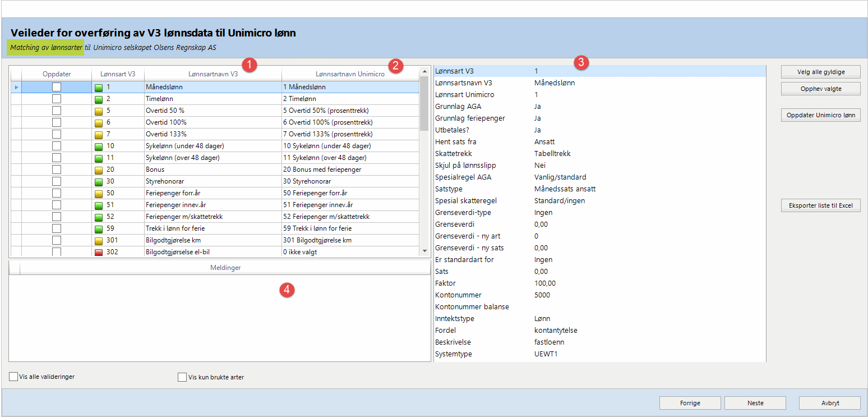
Task: Click yellow status icon for Overtid 50 % row
Action: click(99, 111)
